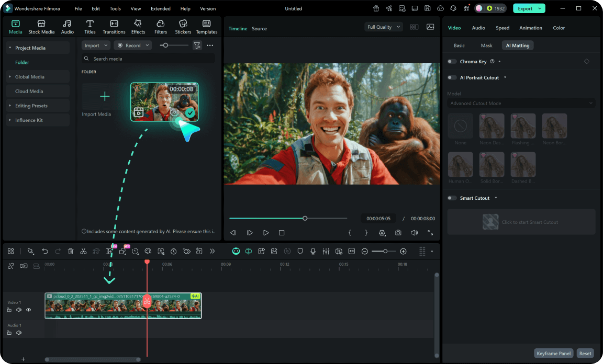Open the Stickers panel
Screen dimensions: 603x364
click(x=183, y=27)
